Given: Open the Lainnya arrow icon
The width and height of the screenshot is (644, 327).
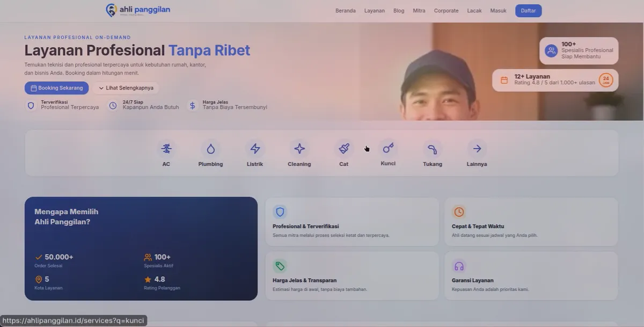Looking at the screenshot, I should (477, 149).
